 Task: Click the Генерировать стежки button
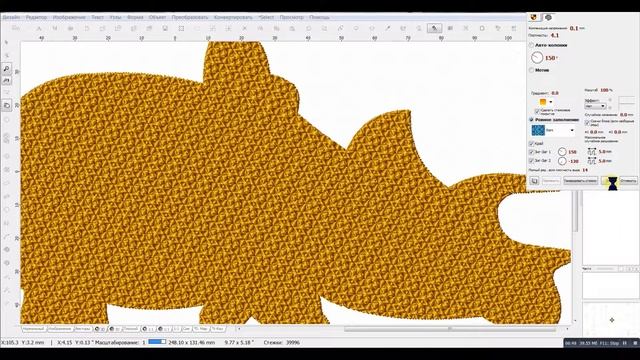(x=580, y=180)
